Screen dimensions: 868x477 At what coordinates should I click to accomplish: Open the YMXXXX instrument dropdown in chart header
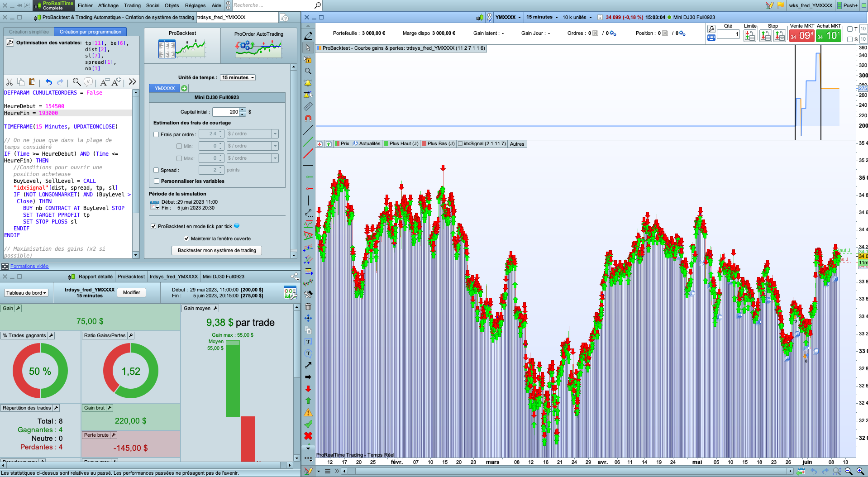pos(508,17)
